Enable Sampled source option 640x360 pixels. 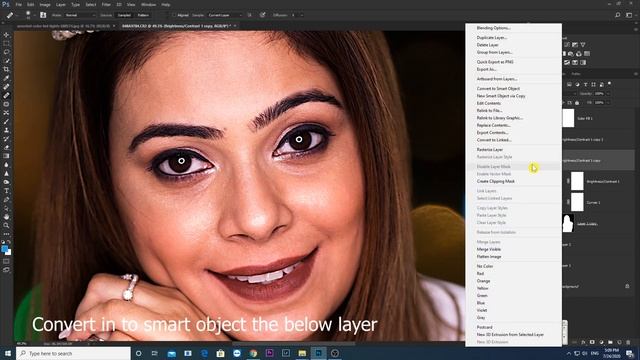tap(124, 15)
